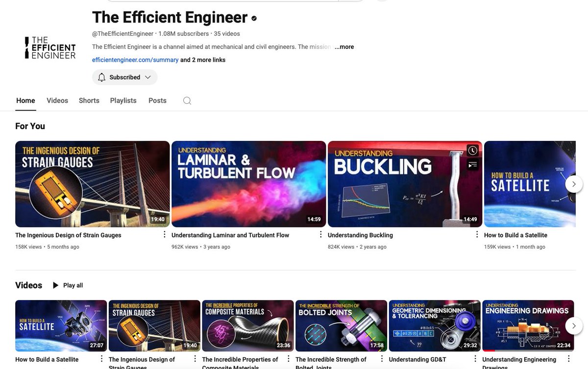Click '962K views • 3 years ago' text
The image size is (588, 369).
pyautogui.click(x=201, y=247)
